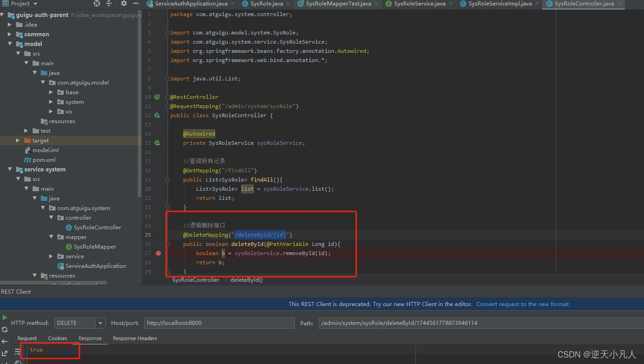Image resolution: width=644 pixels, height=364 pixels.
Task: Expand the .idea folder
Action: pyautogui.click(x=10, y=25)
